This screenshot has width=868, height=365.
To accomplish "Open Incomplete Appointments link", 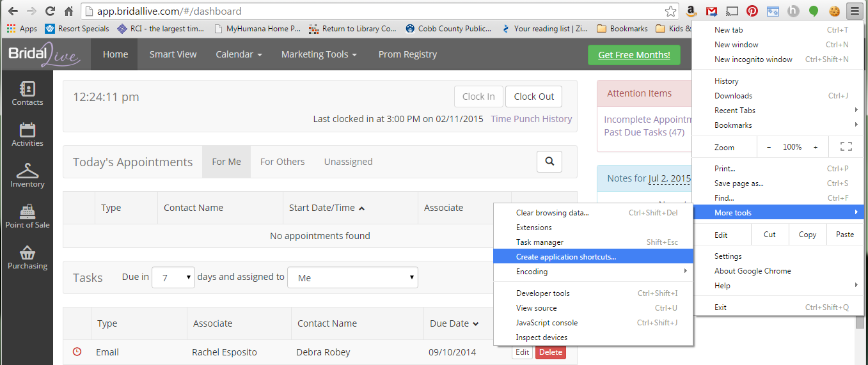I will [x=648, y=120].
